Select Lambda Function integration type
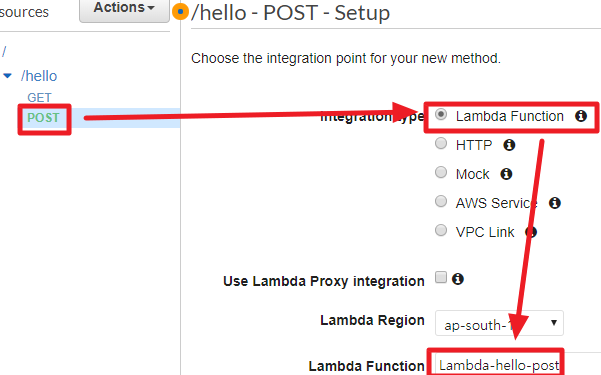The height and width of the screenshot is (375, 601). pos(441,114)
